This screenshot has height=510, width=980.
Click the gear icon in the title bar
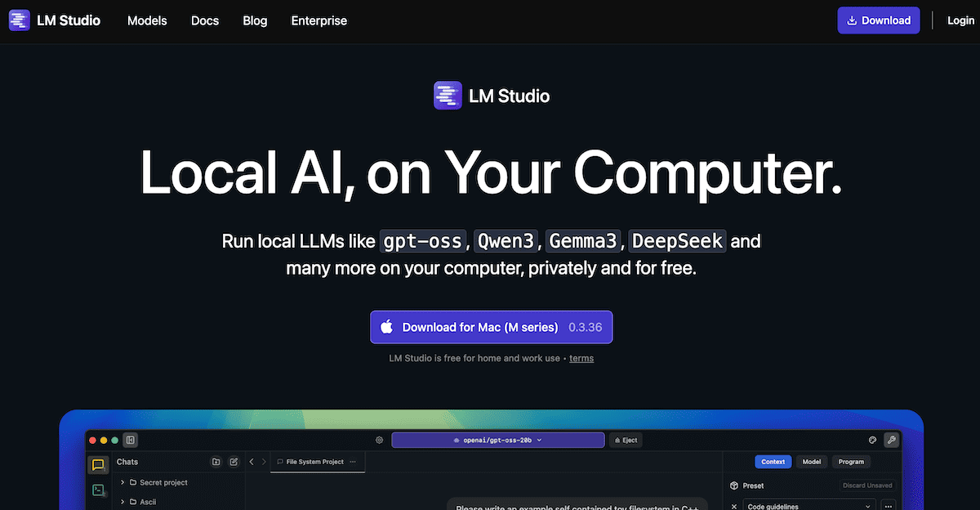coord(378,440)
